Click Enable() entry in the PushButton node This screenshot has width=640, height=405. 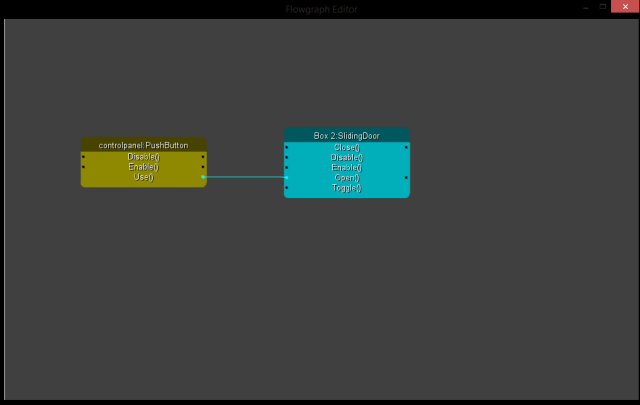click(143, 167)
